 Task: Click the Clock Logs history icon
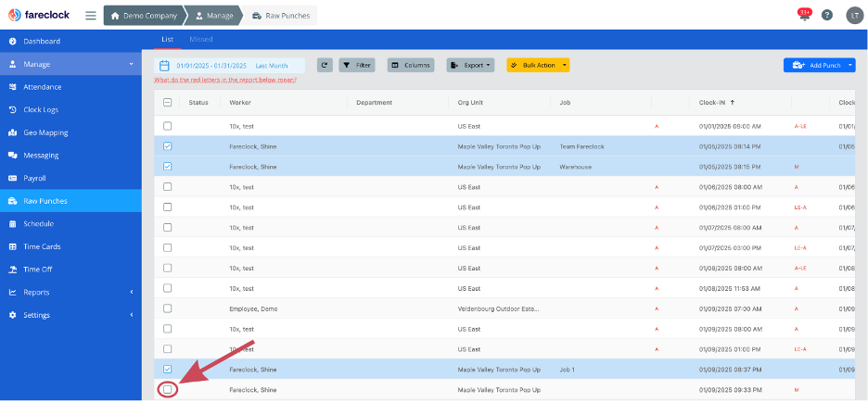[13, 110]
